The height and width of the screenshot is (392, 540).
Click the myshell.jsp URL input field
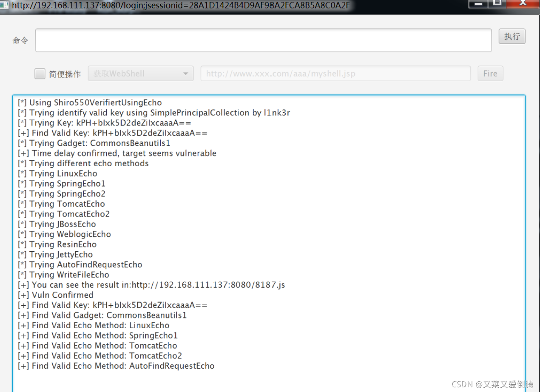335,74
